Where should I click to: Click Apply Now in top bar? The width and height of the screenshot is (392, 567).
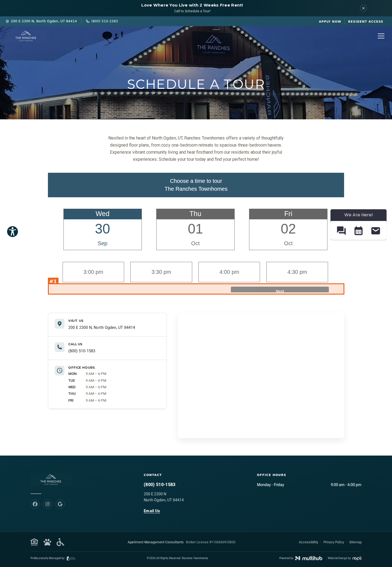click(x=330, y=22)
